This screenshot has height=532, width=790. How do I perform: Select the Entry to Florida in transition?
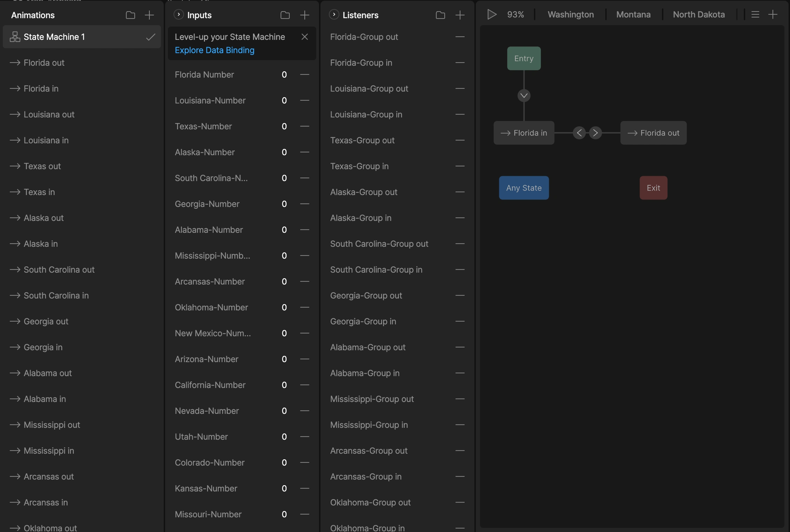point(524,95)
